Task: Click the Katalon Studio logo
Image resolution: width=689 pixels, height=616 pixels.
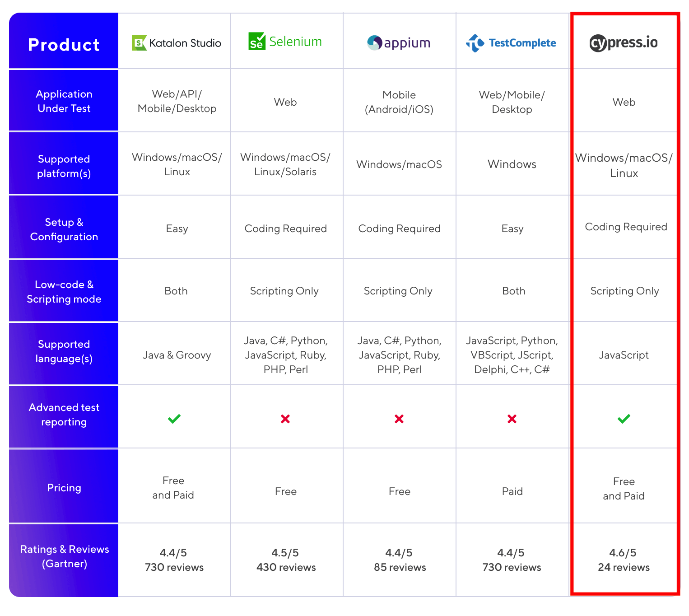Action: tap(177, 43)
